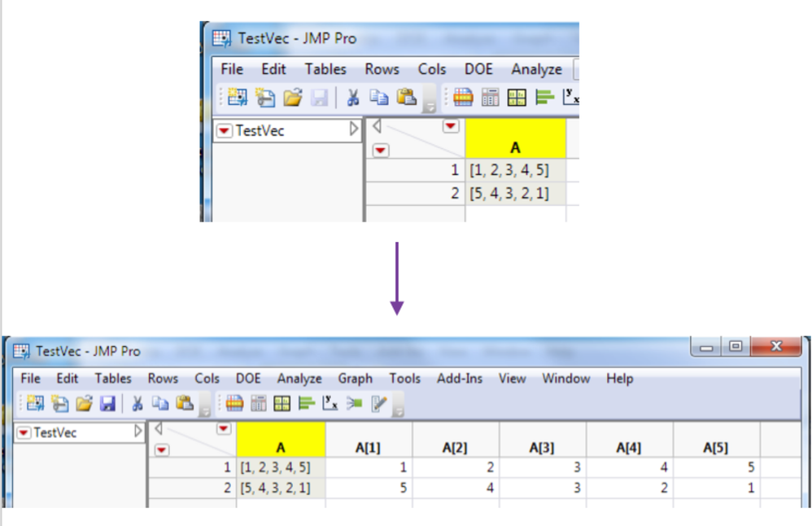Screen dimensions: 812x526
Task: Click Distribution green bars icon in upper window
Action: click(544, 97)
